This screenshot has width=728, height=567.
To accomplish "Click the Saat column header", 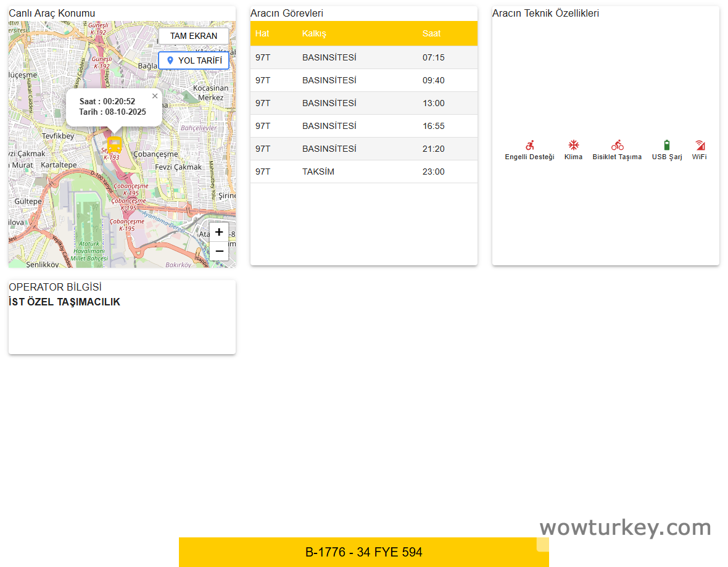I will coord(431,33).
